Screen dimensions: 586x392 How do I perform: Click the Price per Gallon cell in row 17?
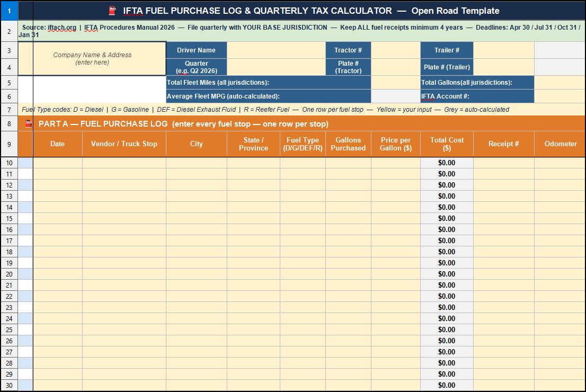click(395, 240)
